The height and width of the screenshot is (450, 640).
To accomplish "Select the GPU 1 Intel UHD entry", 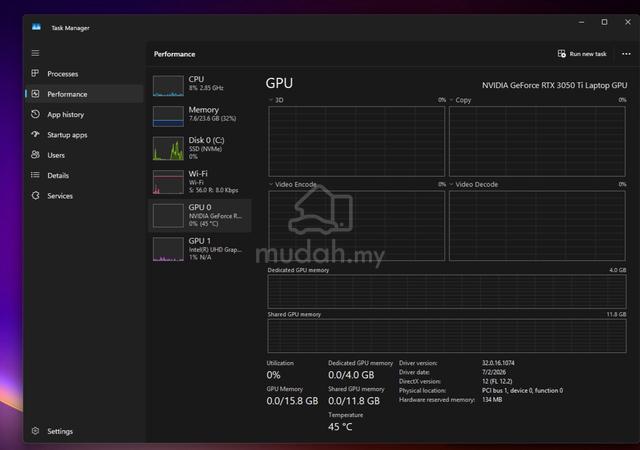I will (x=200, y=249).
